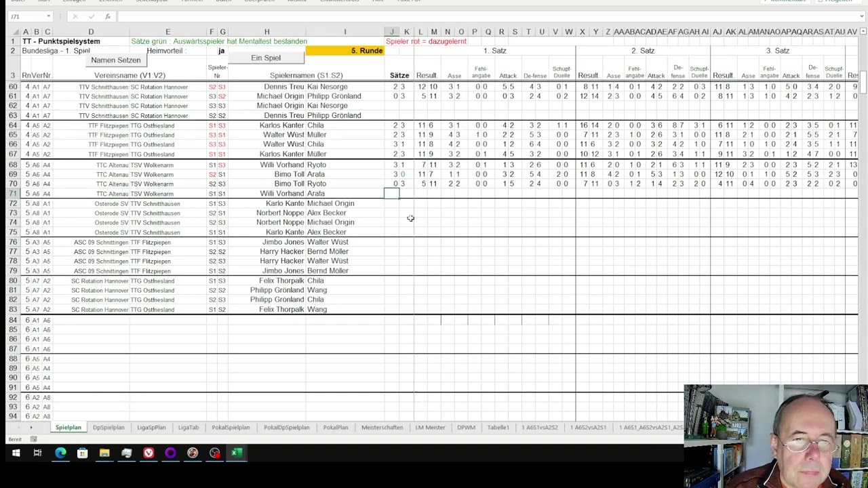The height and width of the screenshot is (488, 868).
Task: Select the LigaTab sheet tab
Action: [189, 428]
